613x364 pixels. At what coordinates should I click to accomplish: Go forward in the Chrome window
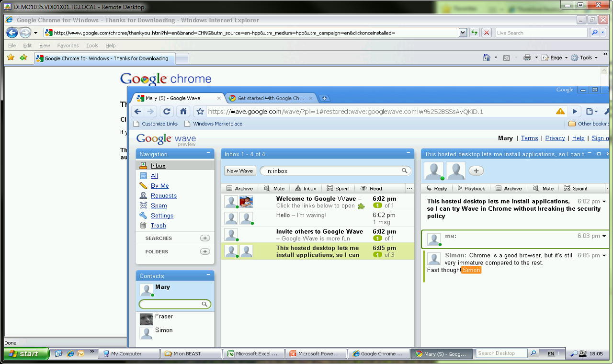[x=151, y=112]
